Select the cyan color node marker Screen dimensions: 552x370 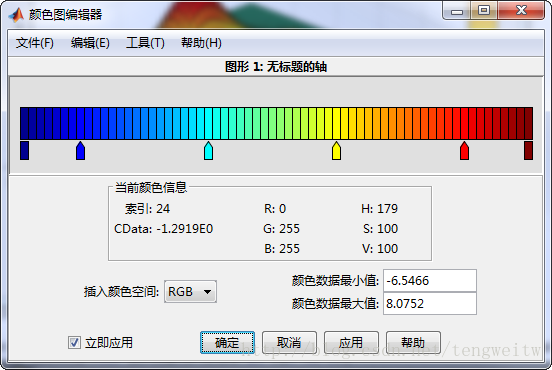click(208, 151)
